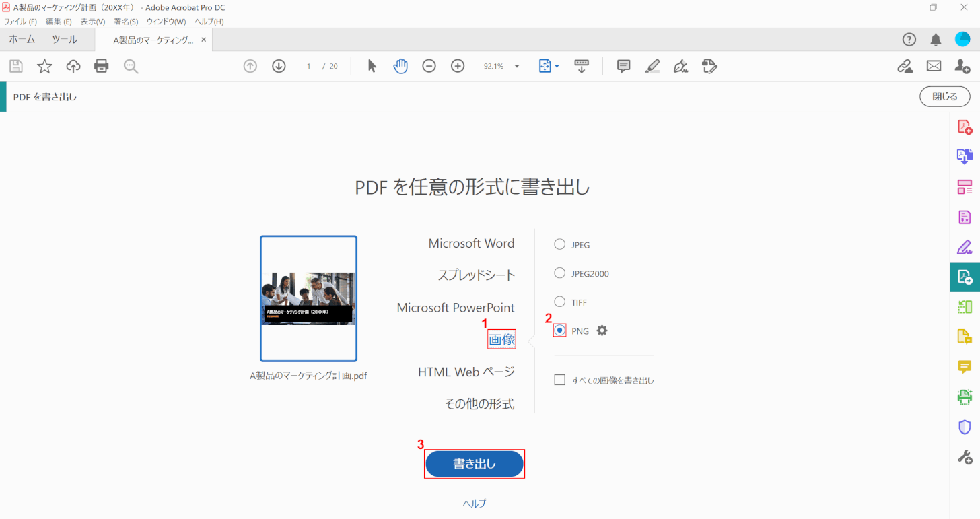The width and height of the screenshot is (980, 519).
Task: Choose Microsoft Word export format
Action: [471, 244]
